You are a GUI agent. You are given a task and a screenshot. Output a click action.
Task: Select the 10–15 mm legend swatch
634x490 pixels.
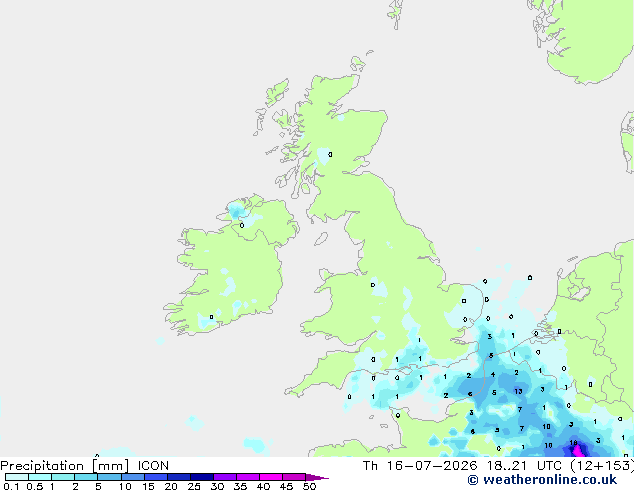(132, 477)
